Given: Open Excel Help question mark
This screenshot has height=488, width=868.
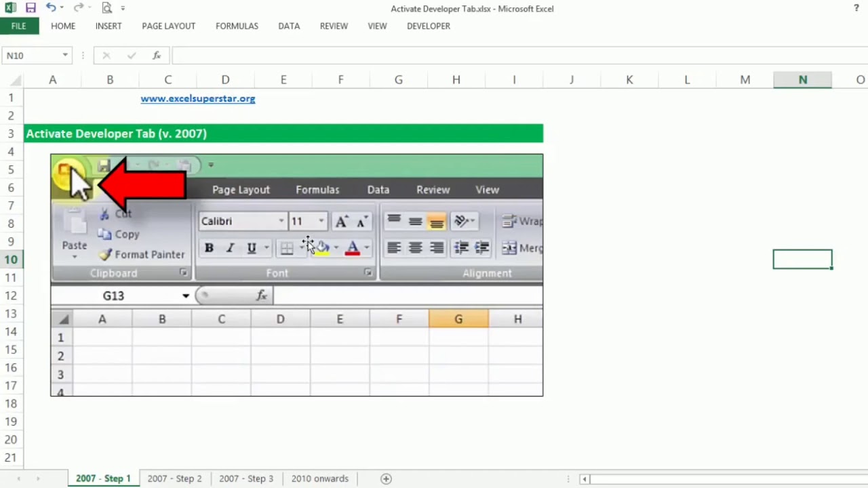Looking at the screenshot, I should 856,8.
